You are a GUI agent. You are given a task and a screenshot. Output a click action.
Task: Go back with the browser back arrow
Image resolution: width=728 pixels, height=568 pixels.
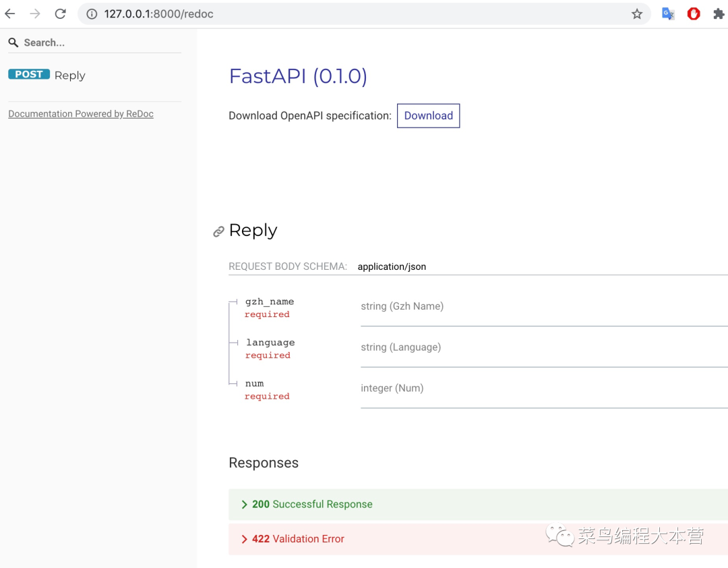click(10, 14)
